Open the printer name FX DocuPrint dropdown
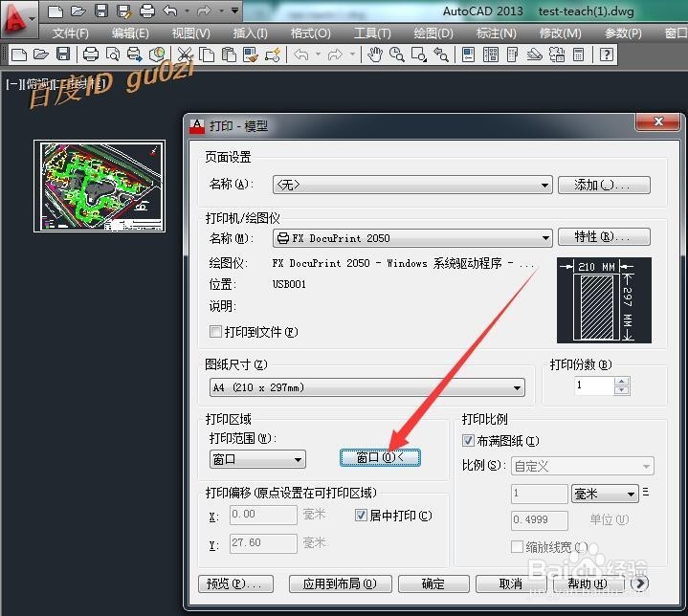This screenshot has height=616, width=688. coord(412,238)
